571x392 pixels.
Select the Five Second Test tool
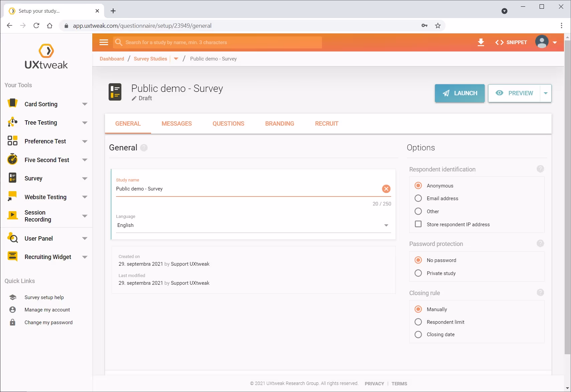point(46,160)
